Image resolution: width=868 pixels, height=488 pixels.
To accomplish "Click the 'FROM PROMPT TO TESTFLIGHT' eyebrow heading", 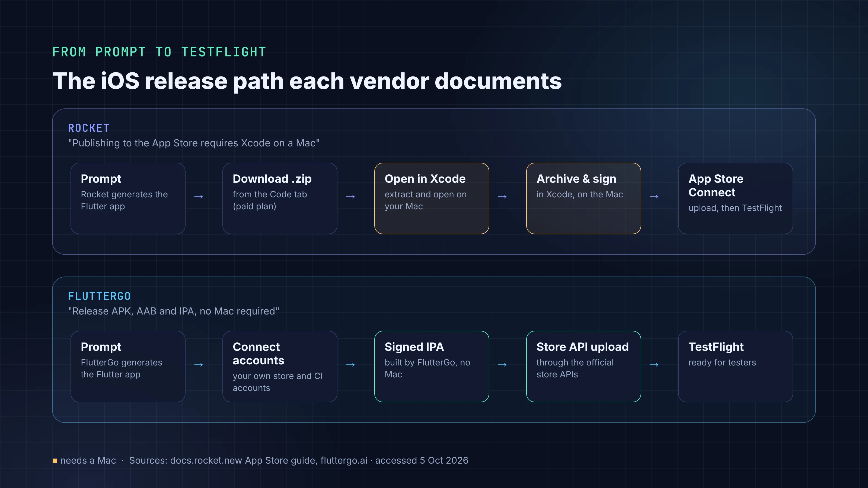I will (159, 52).
